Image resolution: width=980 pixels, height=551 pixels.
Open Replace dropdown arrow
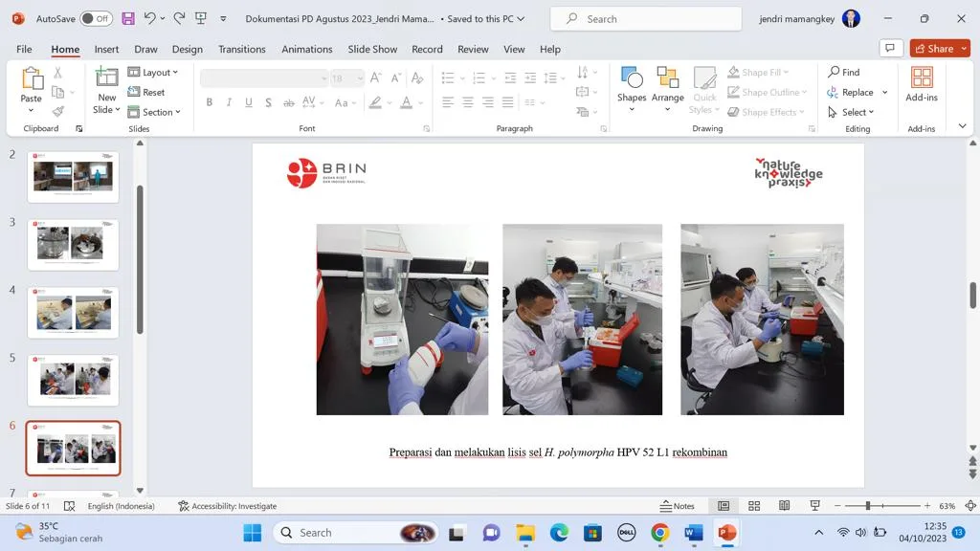[x=885, y=93]
